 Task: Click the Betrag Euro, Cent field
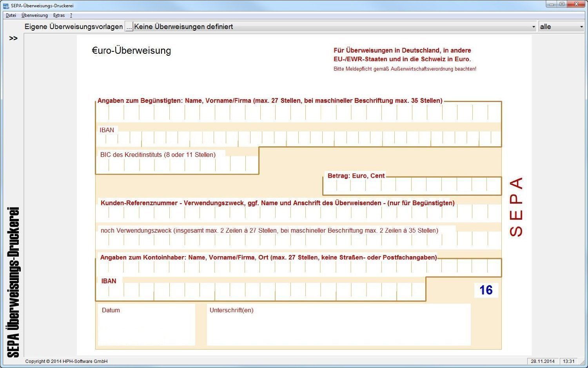412,186
